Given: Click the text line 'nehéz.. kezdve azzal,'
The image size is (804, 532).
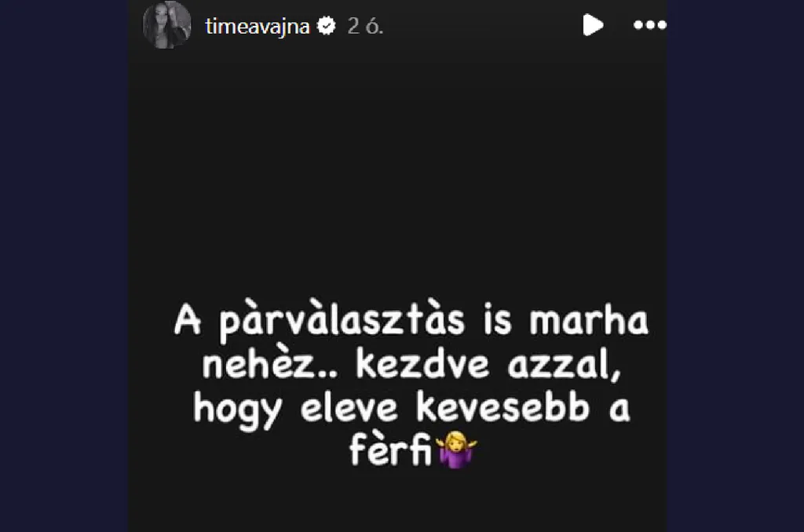Looking at the screenshot, I should coord(411,364).
